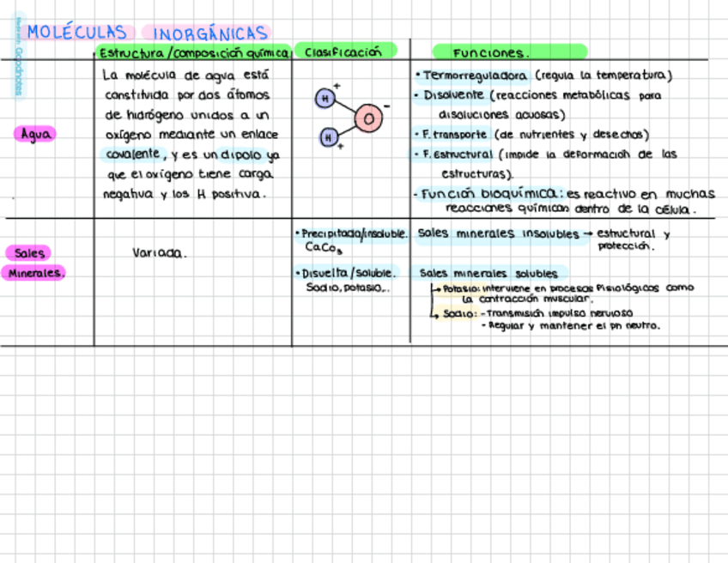Click the highlighted word 'covalente'
The width and height of the screenshot is (728, 563).
click(x=133, y=154)
